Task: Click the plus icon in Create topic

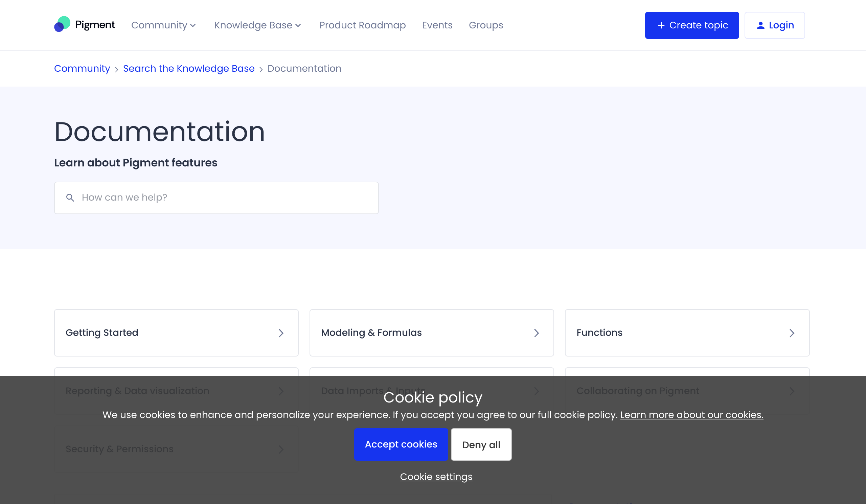Action: 661,25
